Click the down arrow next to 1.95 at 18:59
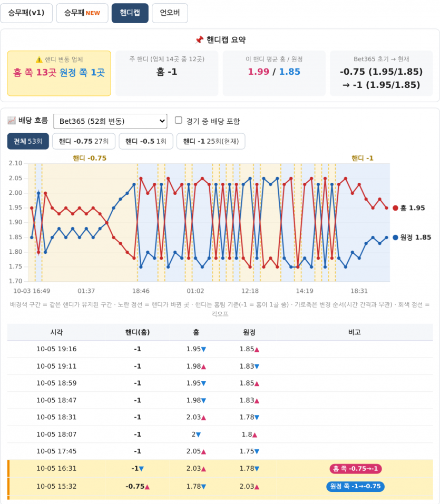The width and height of the screenshot is (440, 504). point(203,383)
